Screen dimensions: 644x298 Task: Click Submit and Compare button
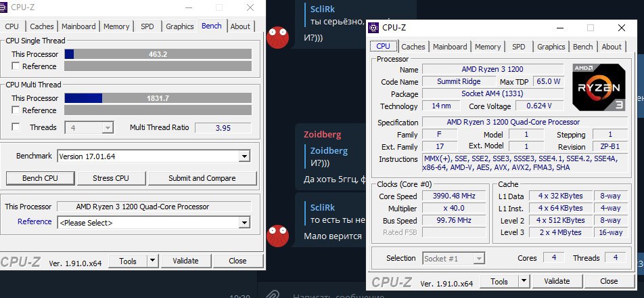coord(202,178)
